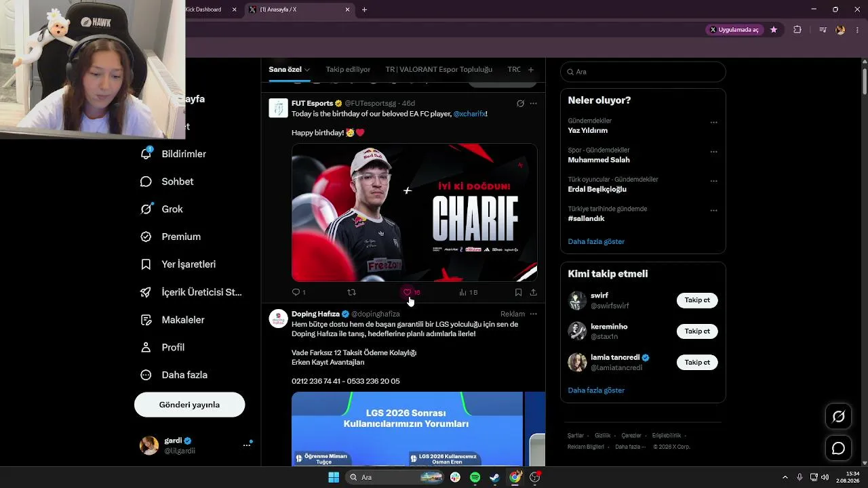Screen dimensions: 868x488
Task: Switch to TR | VALORANT Espor Topluluğu tab
Action: (x=439, y=69)
